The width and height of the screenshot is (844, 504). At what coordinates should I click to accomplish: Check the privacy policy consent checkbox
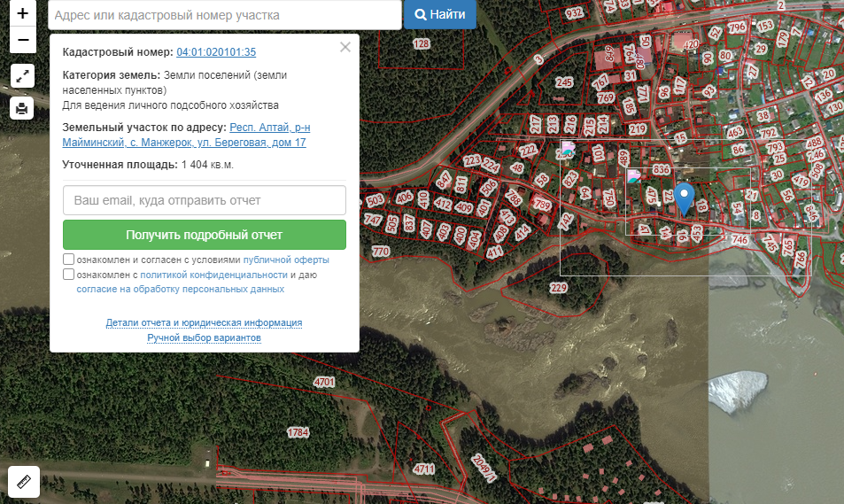pos(68,274)
